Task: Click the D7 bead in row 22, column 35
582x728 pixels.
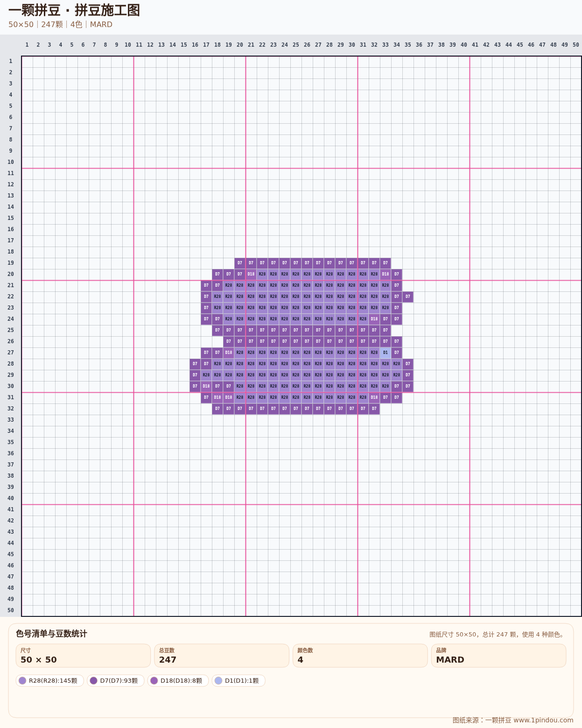Action: pos(408,297)
